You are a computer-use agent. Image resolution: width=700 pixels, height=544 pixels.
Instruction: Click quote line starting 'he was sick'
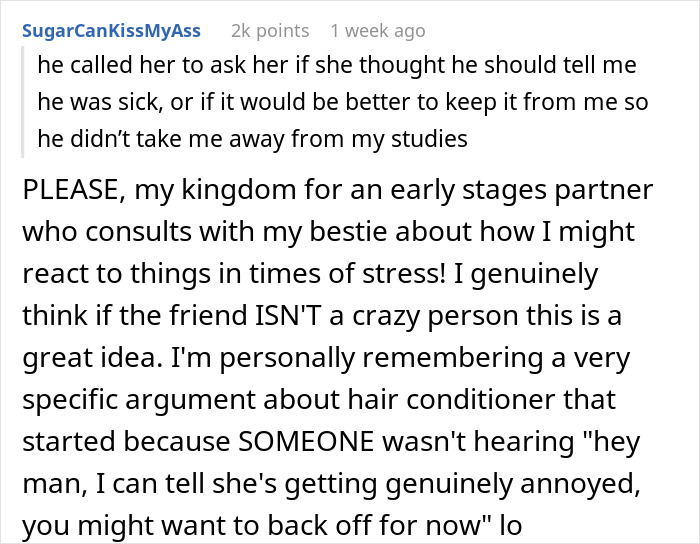(342, 102)
